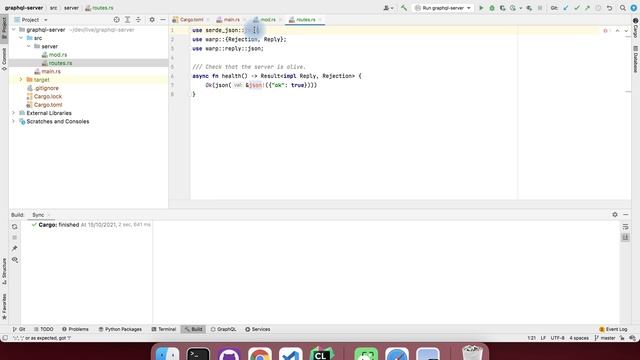Toggle the Structure side tool window
Image resolution: width=640 pixels, height=360 pixels.
click(x=4, y=271)
